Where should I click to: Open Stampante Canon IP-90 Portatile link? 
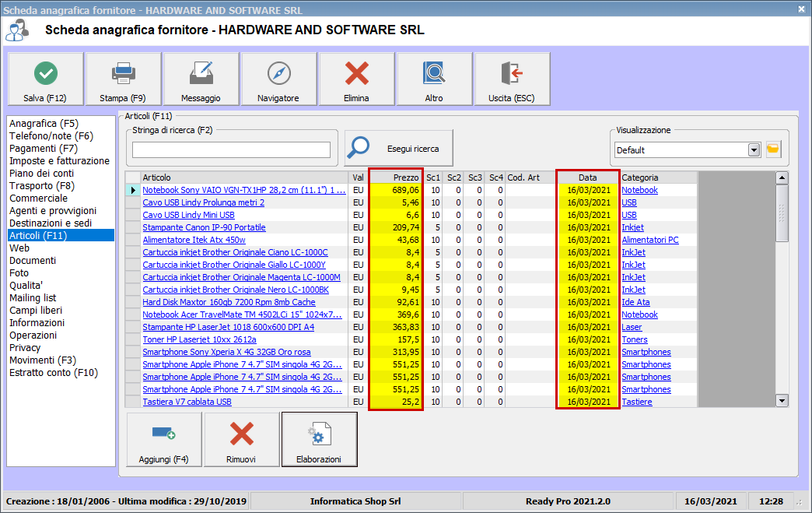204,227
